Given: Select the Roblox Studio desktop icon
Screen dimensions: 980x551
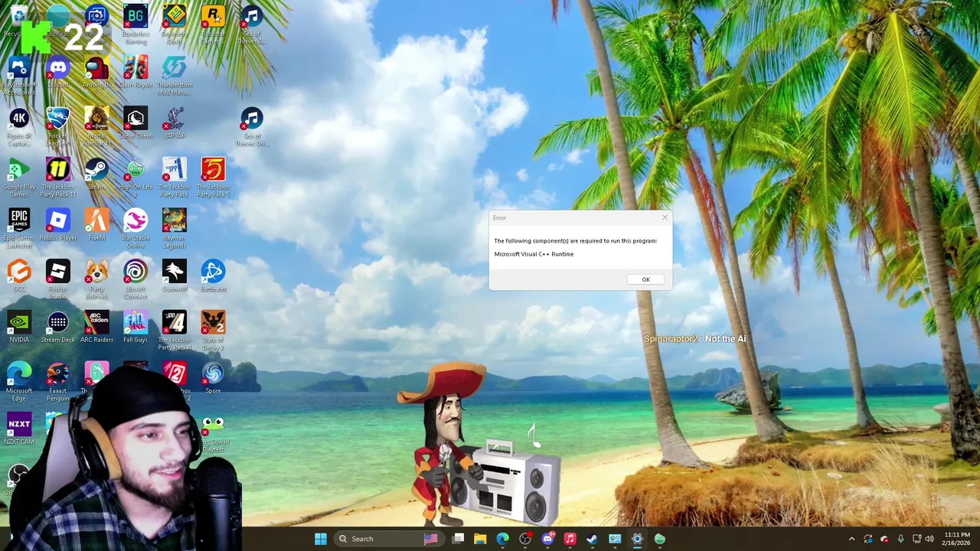Looking at the screenshot, I should tap(58, 280).
